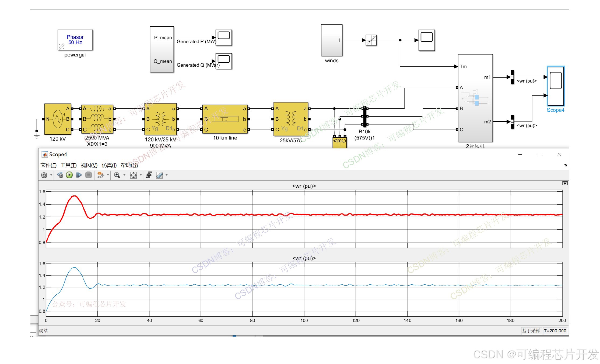Select the Scope4 block in model
Image resolution: width=600 pixels, height=364 pixels.
tap(556, 86)
